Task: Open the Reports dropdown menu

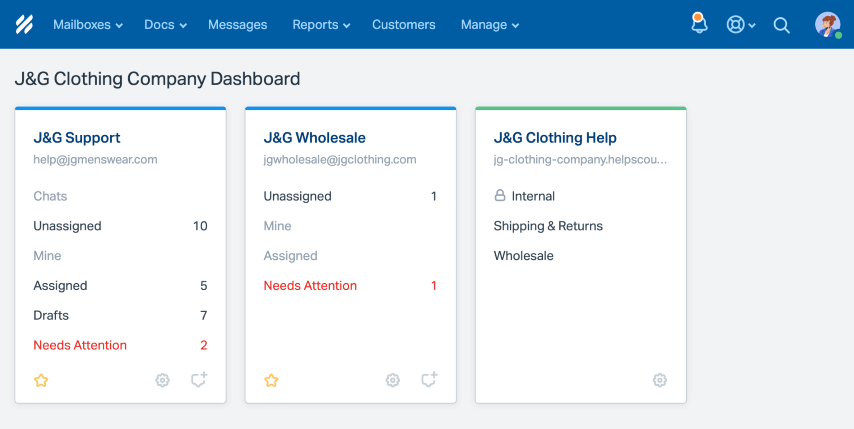Action: pos(321,25)
